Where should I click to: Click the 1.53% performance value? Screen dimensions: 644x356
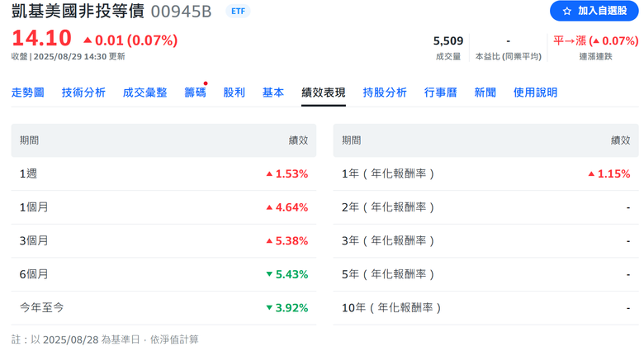291,174
